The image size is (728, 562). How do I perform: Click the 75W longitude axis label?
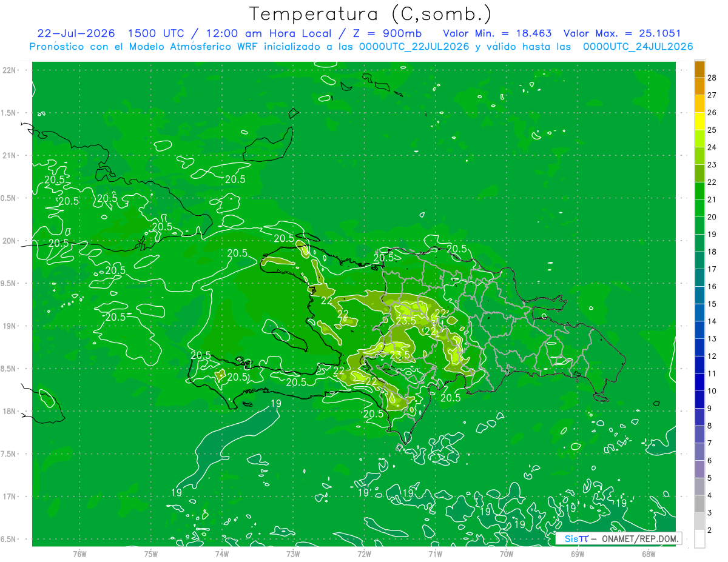[x=151, y=554]
